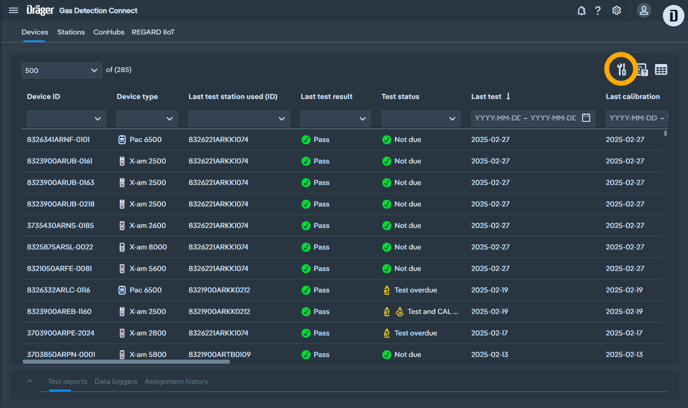The height and width of the screenshot is (408, 688).
Task: Click CAL warning triangle icon for 8323900AREB-1160
Action: tap(400, 311)
